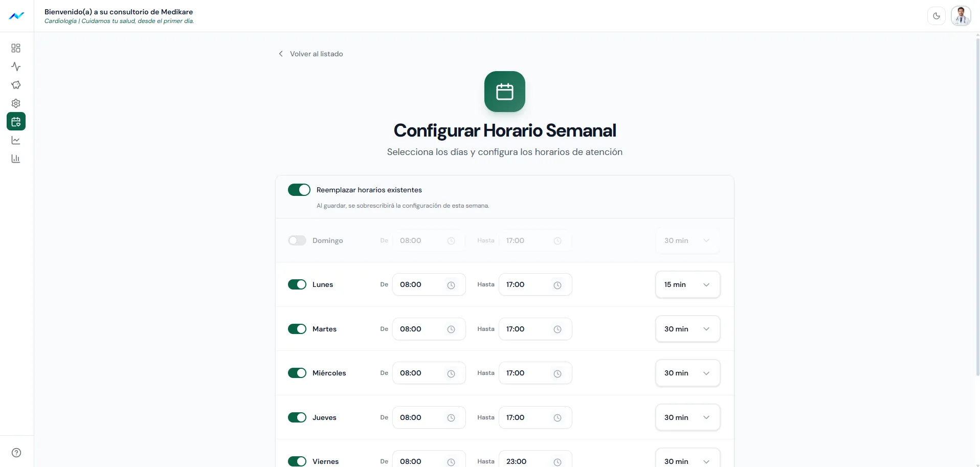Open the settings gear icon in sidebar
Screen dimensions: 980x467
pyautogui.click(x=16, y=103)
